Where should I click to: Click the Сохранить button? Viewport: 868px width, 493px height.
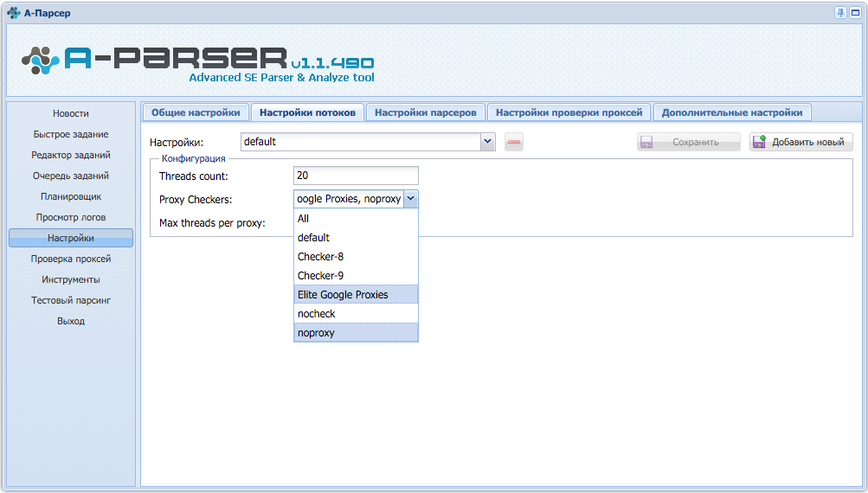tap(688, 142)
